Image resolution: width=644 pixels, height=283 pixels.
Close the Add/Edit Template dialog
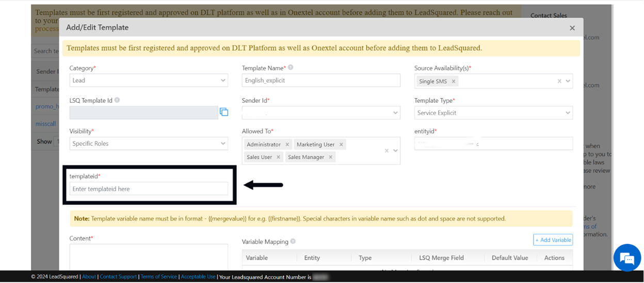pyautogui.click(x=572, y=28)
